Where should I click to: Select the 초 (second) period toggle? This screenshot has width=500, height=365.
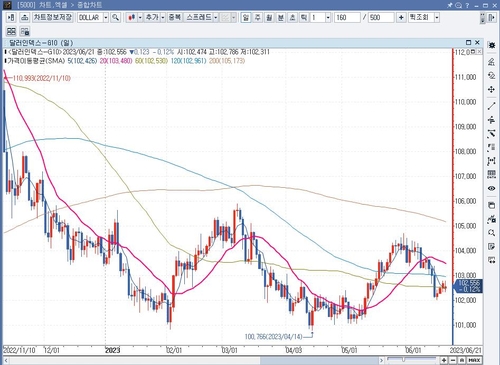(x=292, y=17)
